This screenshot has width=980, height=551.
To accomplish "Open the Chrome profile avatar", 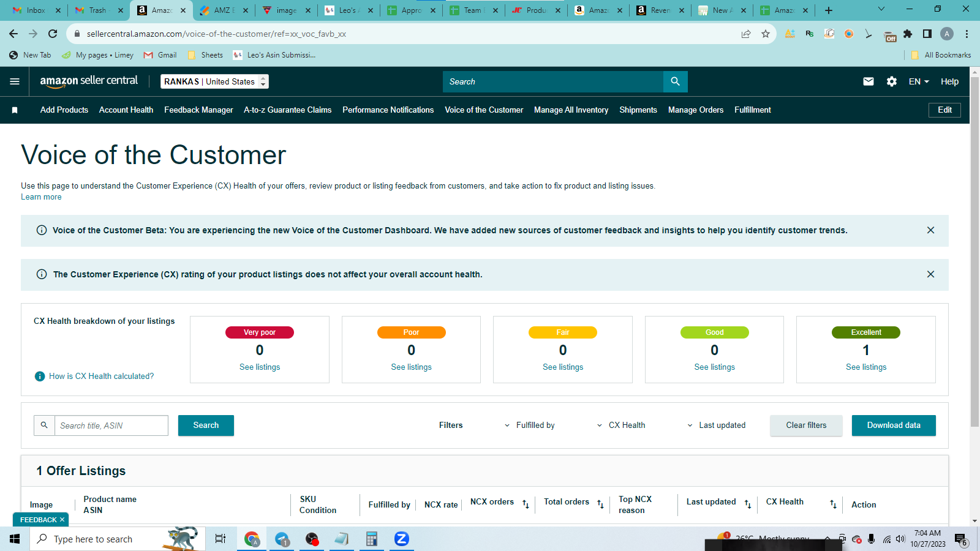I will [947, 34].
